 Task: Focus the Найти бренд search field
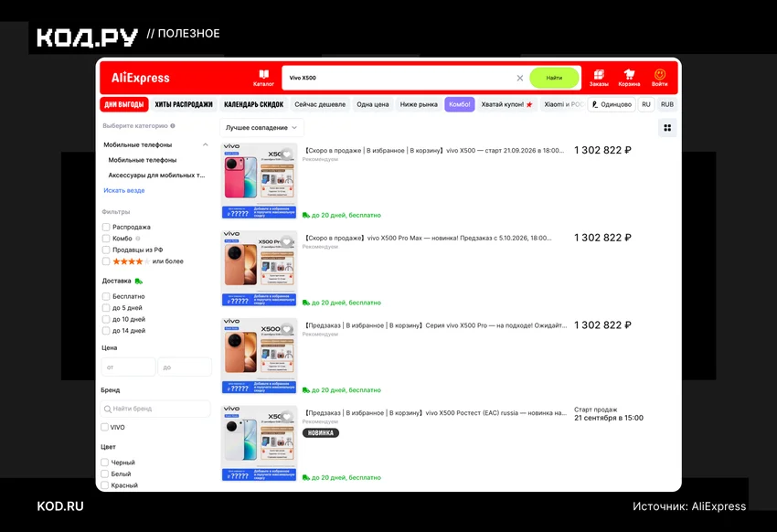[x=155, y=409]
